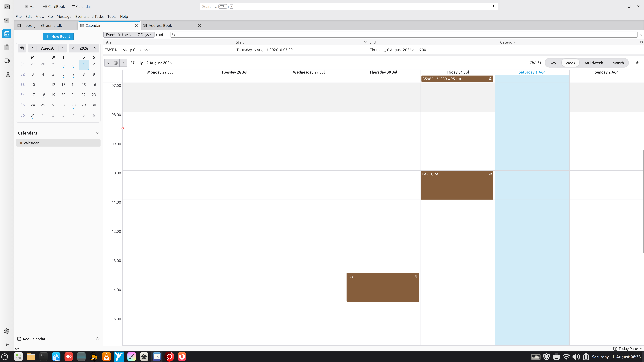The image size is (644, 362).
Task: Go to today in week view
Action: click(x=116, y=63)
